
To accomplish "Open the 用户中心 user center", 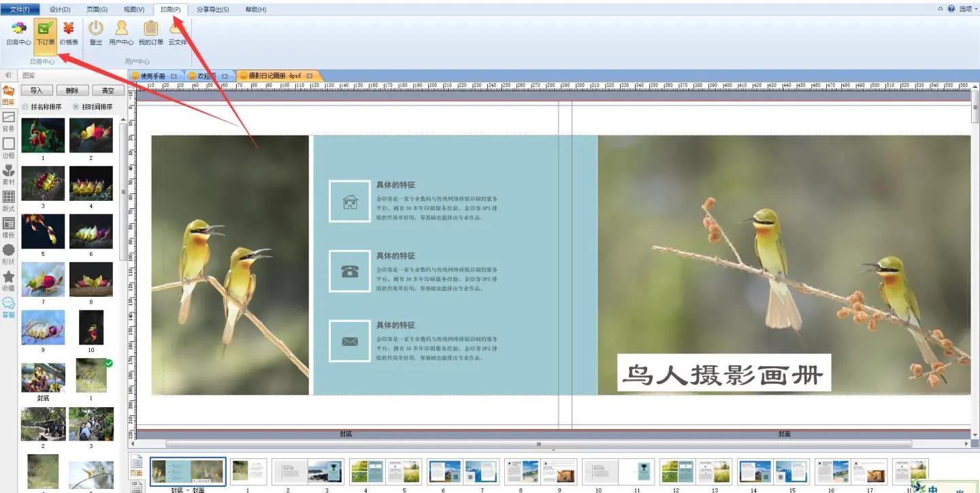I will coord(121,33).
